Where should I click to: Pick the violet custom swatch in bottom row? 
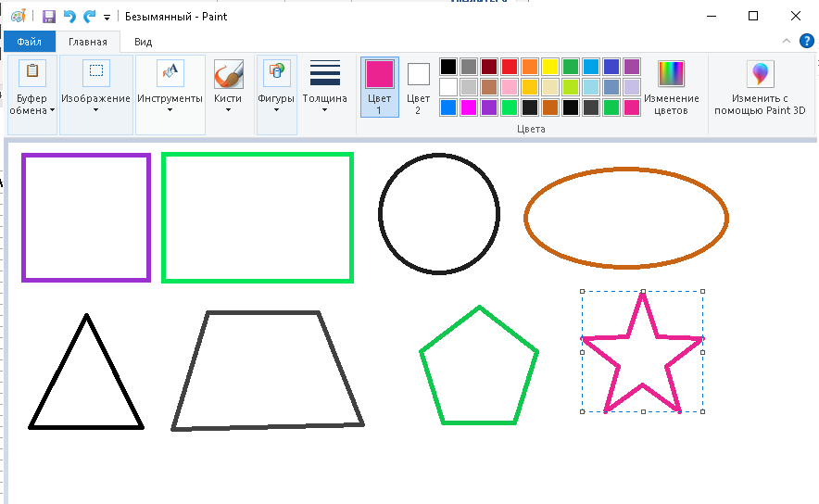coord(489,107)
